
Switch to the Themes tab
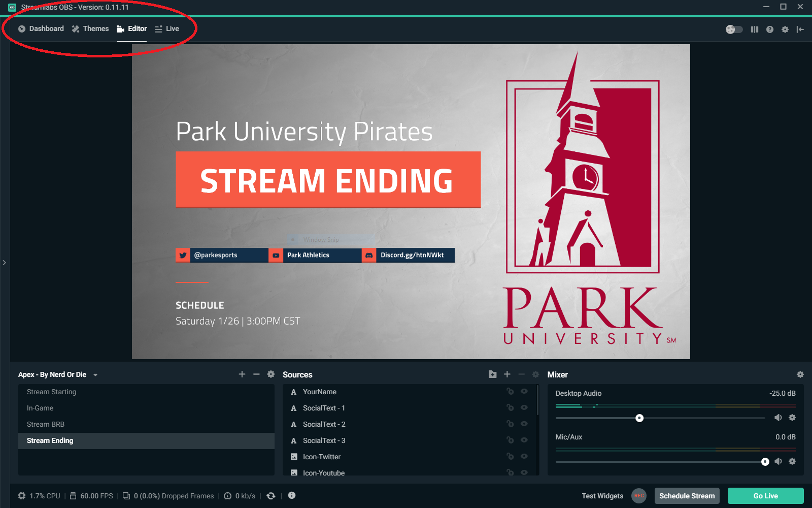[90, 29]
